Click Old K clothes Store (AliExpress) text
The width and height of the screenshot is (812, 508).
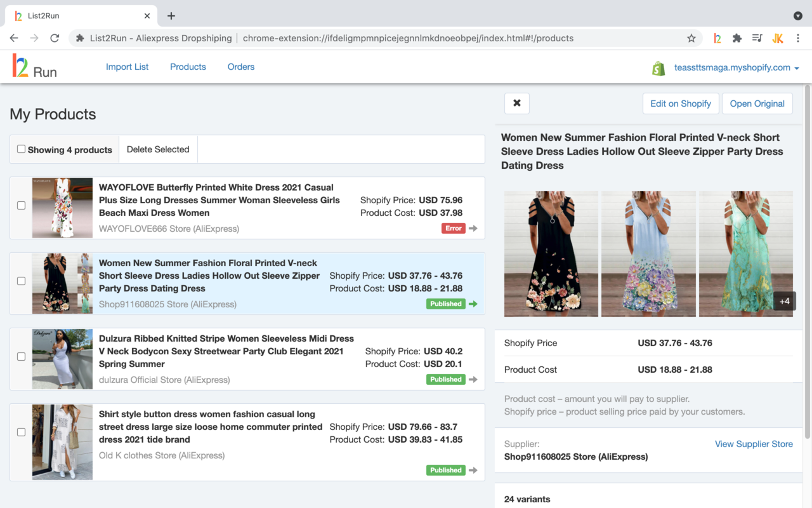tap(162, 455)
